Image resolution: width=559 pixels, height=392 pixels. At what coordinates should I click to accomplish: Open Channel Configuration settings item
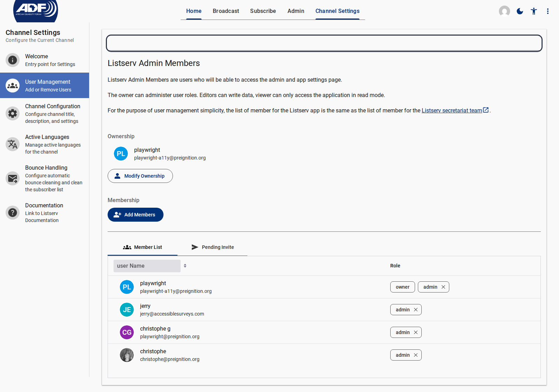[x=45, y=113]
